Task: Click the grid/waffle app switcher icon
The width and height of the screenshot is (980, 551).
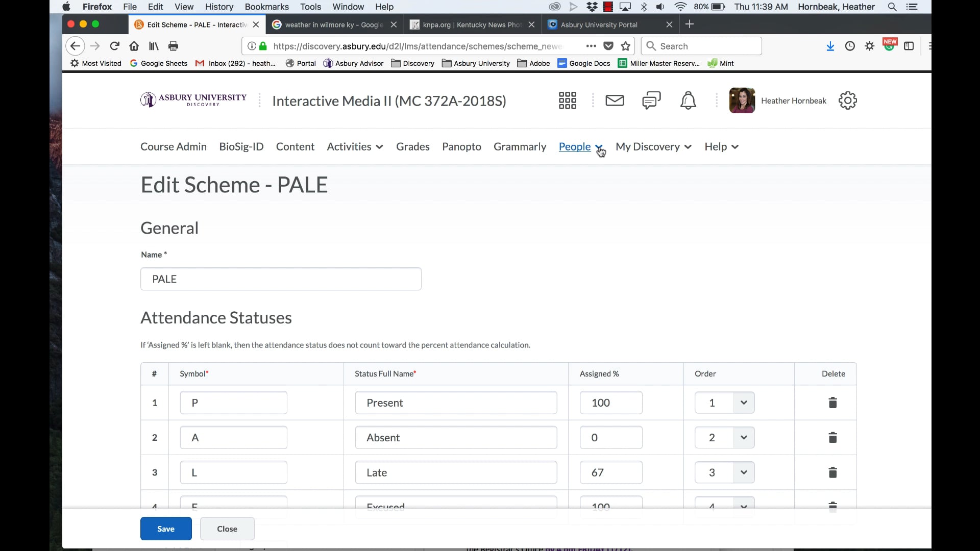Action: coord(568,100)
